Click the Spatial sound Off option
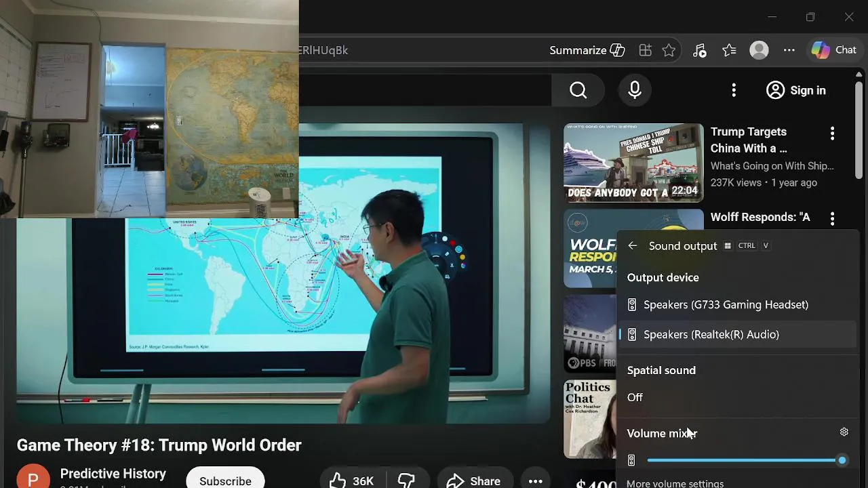Image resolution: width=868 pixels, height=488 pixels. (x=635, y=397)
